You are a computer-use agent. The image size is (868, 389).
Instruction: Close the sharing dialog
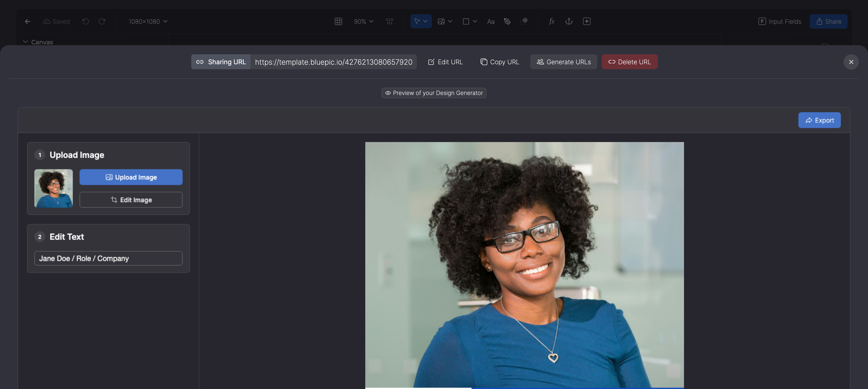[851, 62]
